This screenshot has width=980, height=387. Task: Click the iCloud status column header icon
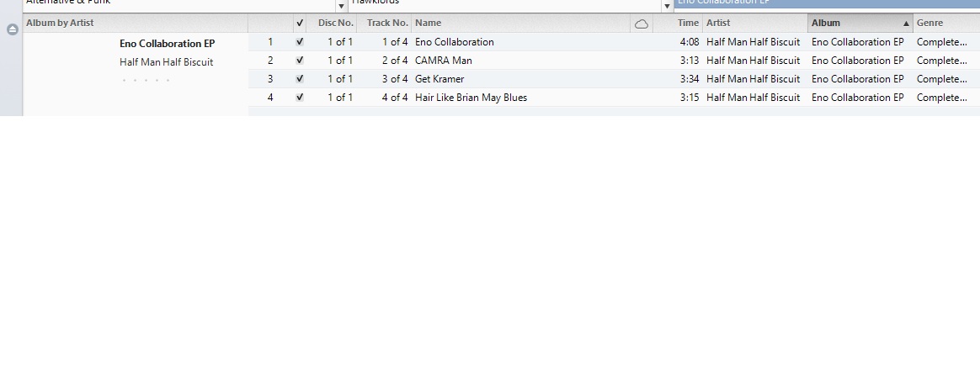642,24
